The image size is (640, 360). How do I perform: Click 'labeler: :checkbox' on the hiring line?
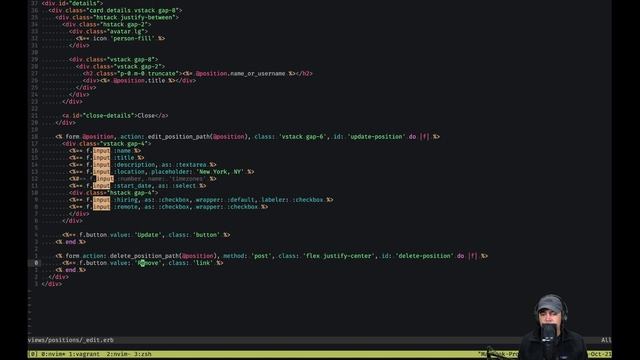point(293,200)
